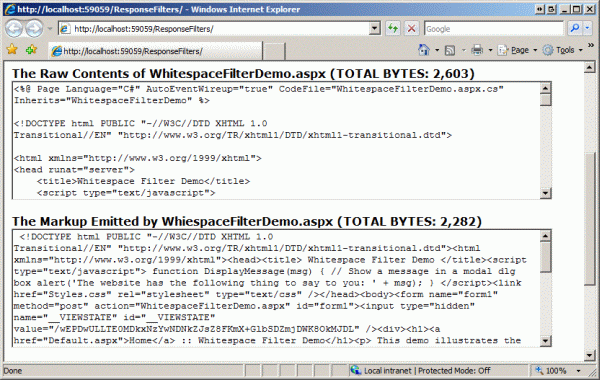This screenshot has height=380, width=600.
Task: Open search provider options dropdown
Action: [588, 28]
